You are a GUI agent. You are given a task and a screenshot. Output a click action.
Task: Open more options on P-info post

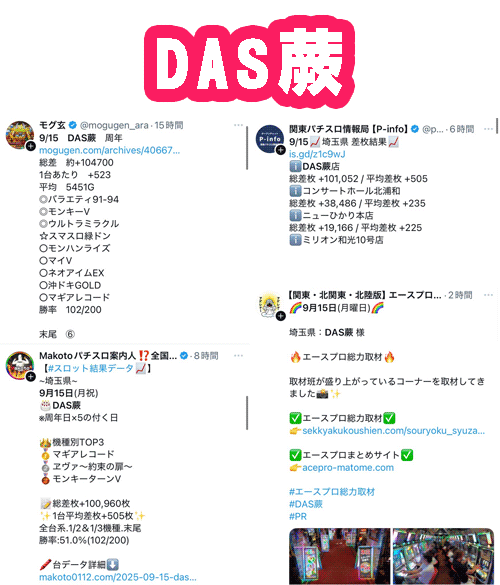click(488, 129)
